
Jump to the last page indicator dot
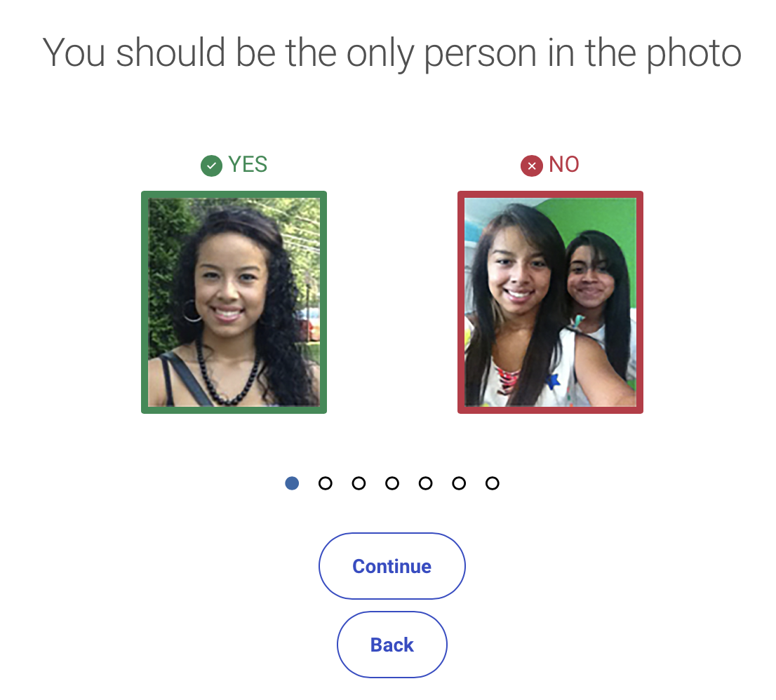coord(493,483)
